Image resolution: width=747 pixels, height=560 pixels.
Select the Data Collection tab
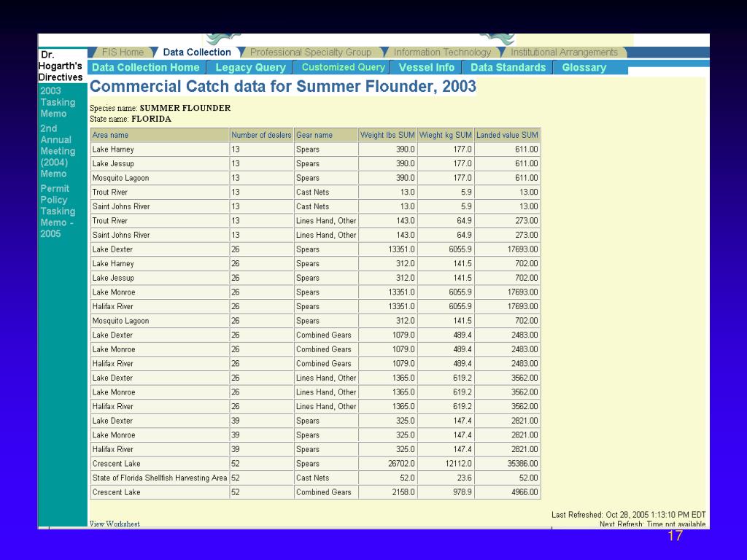tap(197, 52)
